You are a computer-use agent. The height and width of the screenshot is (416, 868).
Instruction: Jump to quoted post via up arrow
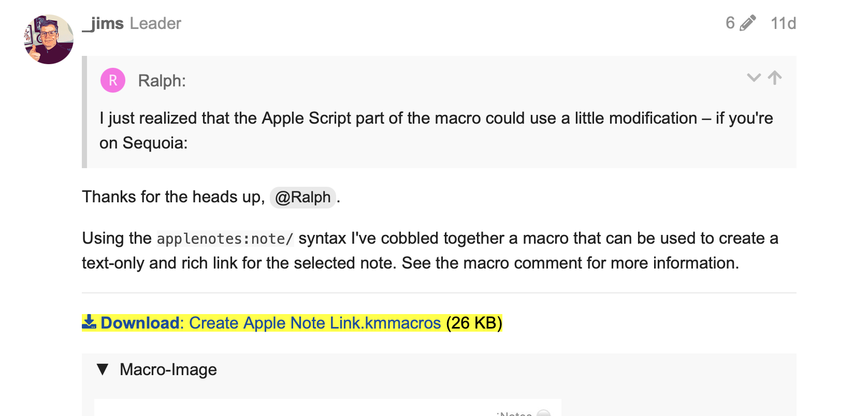[775, 78]
